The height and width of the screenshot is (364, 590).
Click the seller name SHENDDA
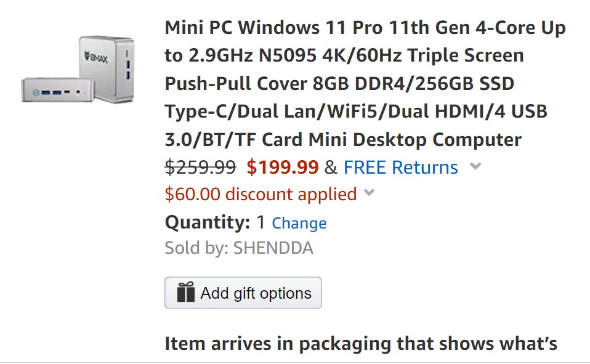click(272, 248)
